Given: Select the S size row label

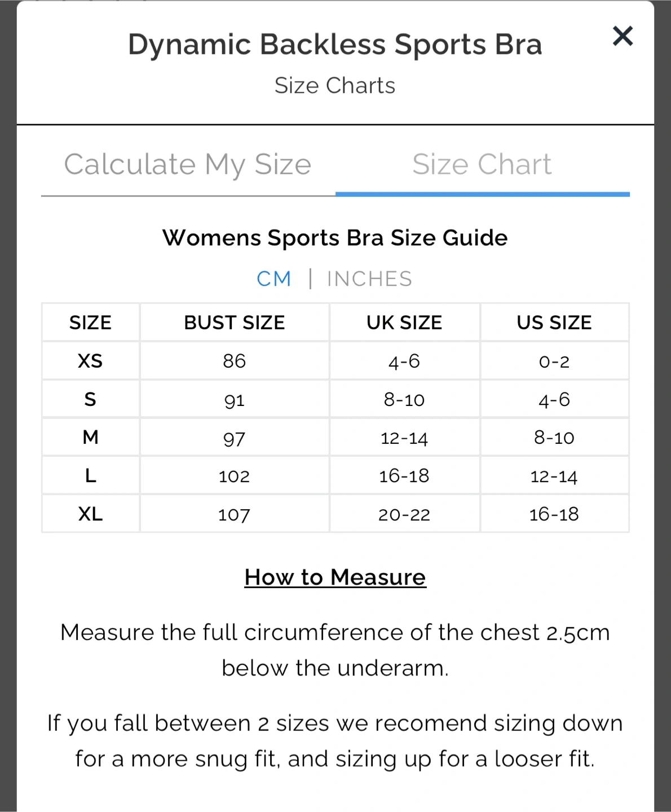Looking at the screenshot, I should [90, 399].
